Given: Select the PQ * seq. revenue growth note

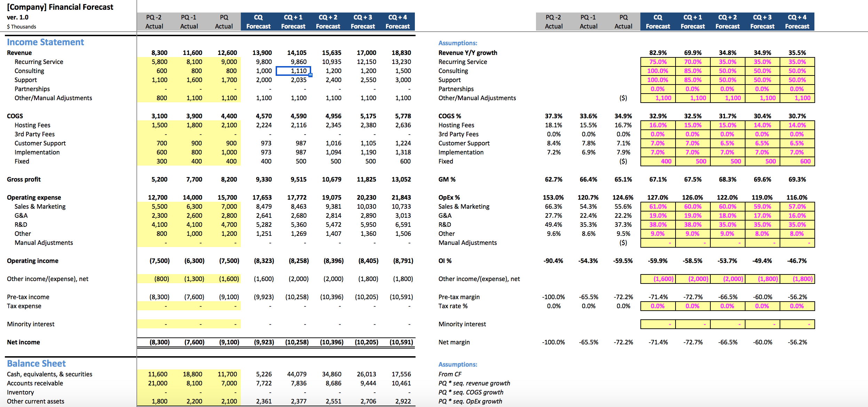Looking at the screenshot, I should (x=474, y=383).
